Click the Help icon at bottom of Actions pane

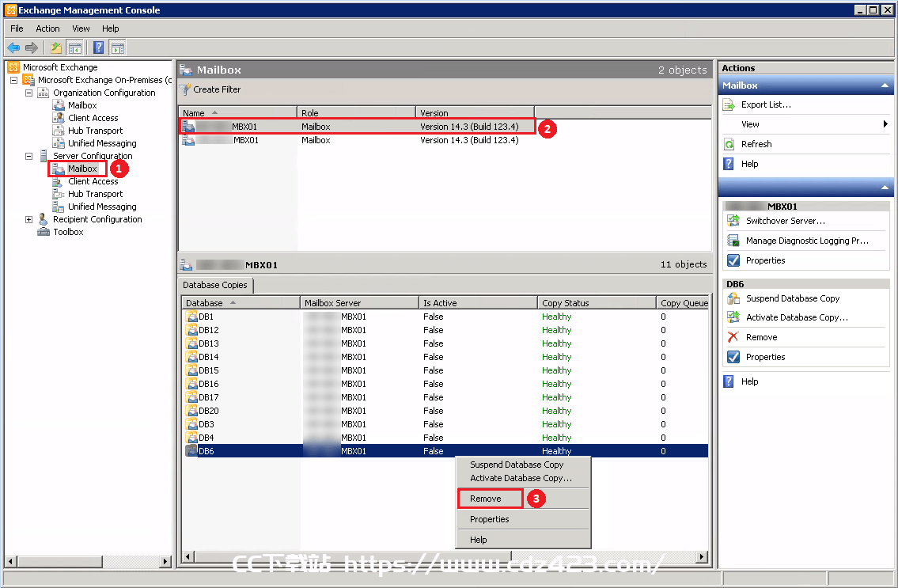point(729,381)
